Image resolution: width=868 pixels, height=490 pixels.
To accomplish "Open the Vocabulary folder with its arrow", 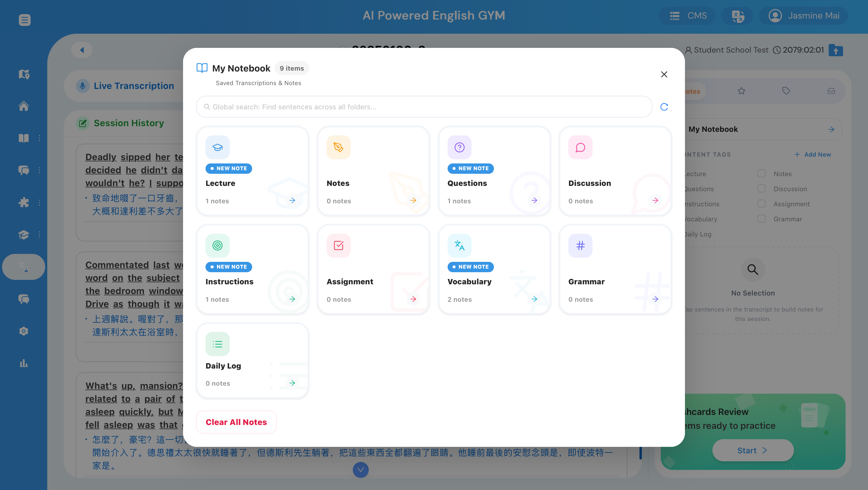I will tap(534, 299).
